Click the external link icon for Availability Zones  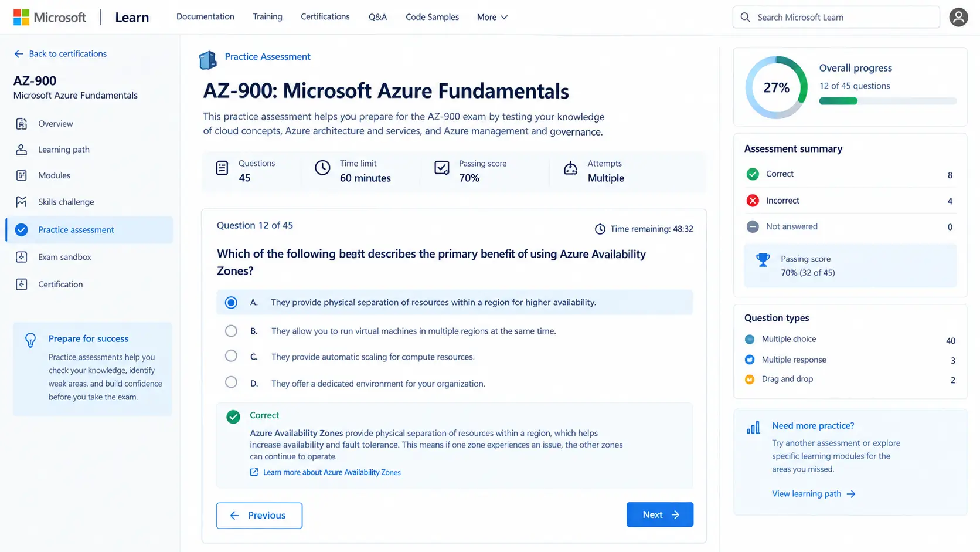(254, 472)
